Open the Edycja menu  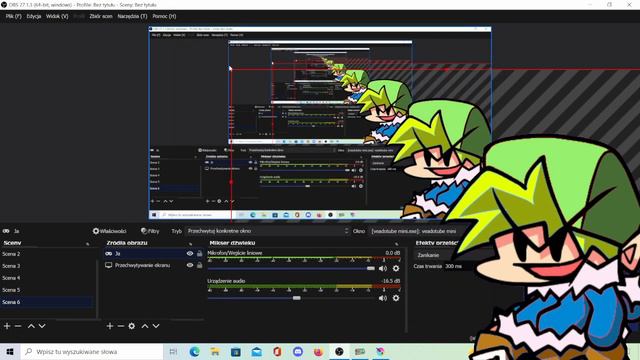click(34, 16)
